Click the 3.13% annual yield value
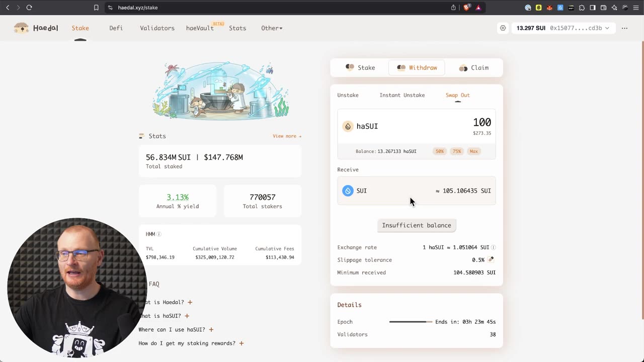644x362 pixels. click(x=178, y=197)
